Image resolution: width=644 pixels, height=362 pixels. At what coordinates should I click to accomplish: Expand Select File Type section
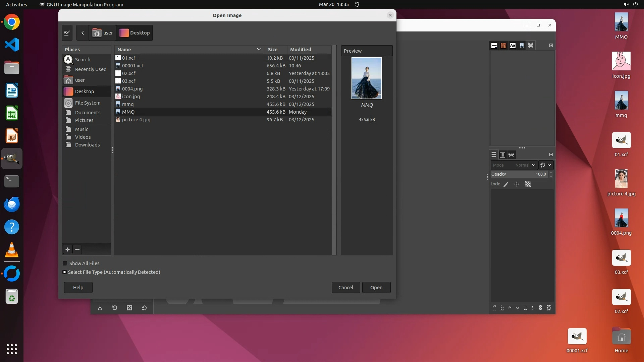coord(65,272)
